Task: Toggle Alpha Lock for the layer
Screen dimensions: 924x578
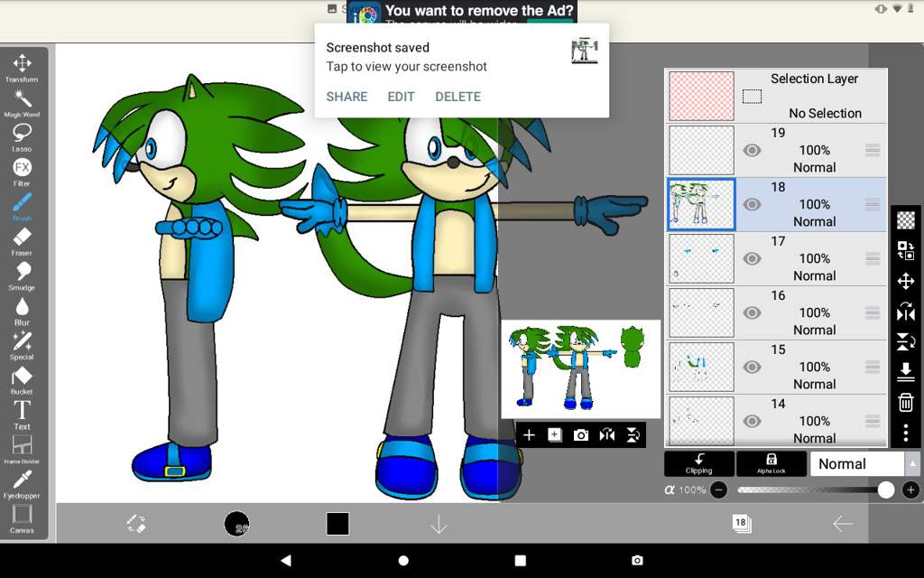Action: coord(772,463)
